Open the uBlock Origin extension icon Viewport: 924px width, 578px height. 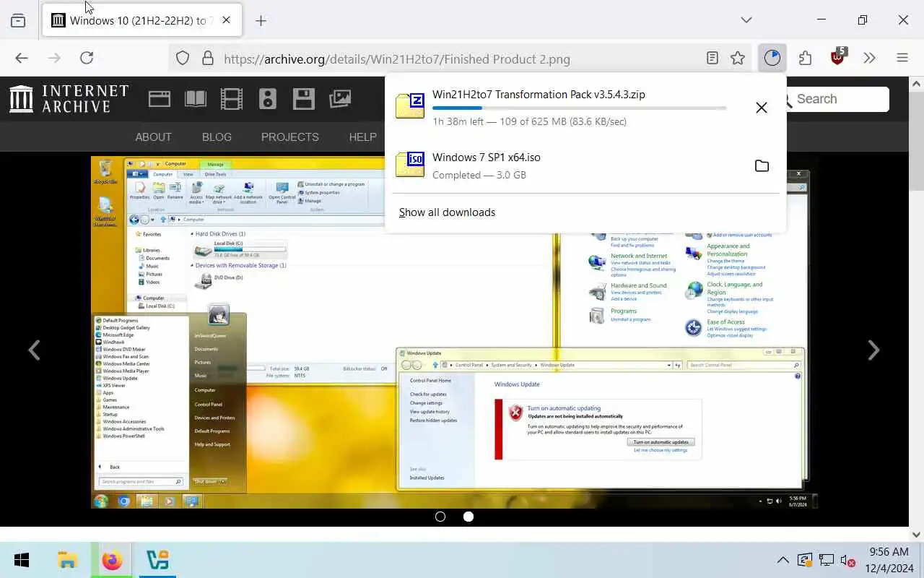838,57
